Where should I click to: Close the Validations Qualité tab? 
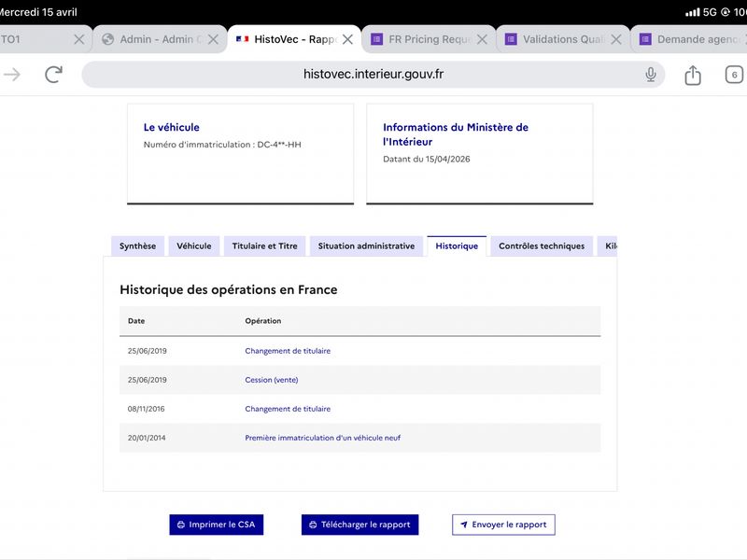(616, 39)
